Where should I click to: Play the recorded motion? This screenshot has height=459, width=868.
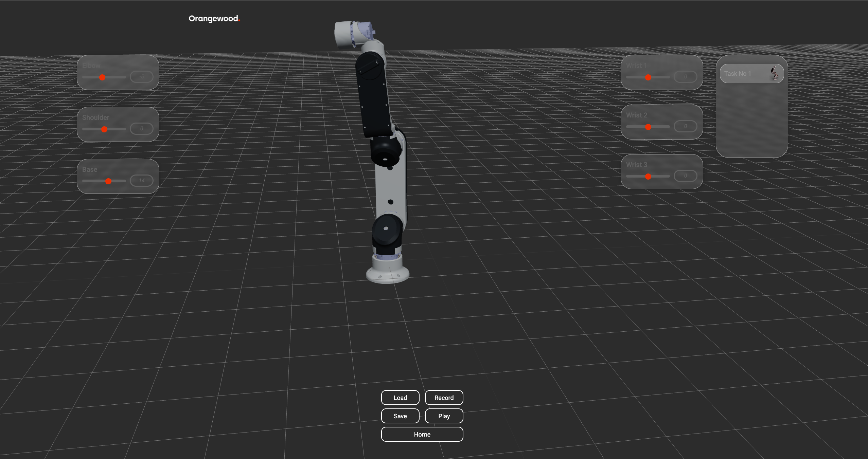(444, 416)
